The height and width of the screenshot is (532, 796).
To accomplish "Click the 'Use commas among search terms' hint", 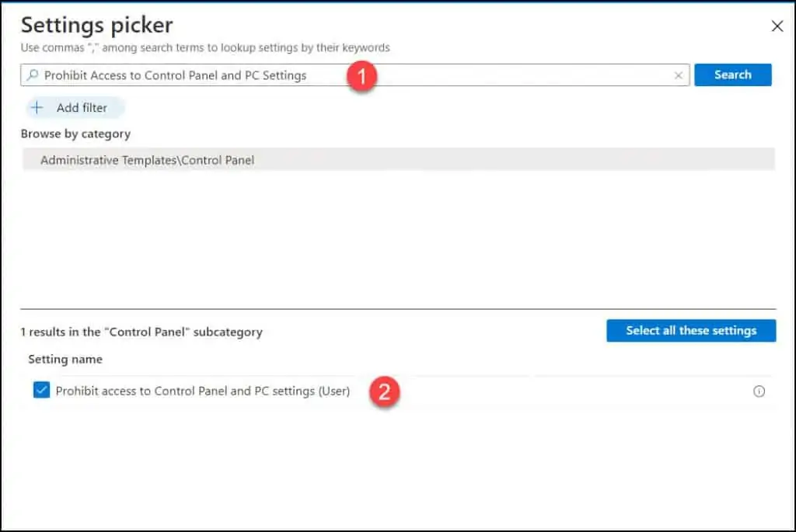I will click(205, 47).
